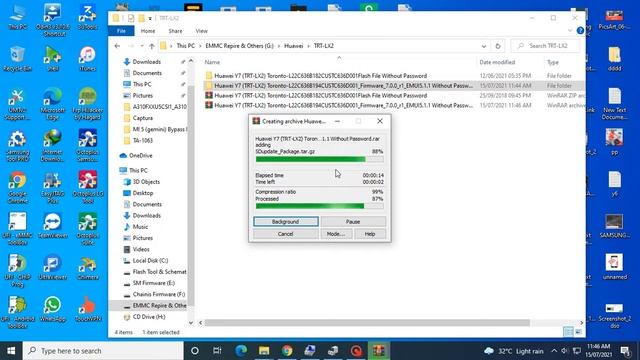Click taskbar search box

[x=103, y=351]
